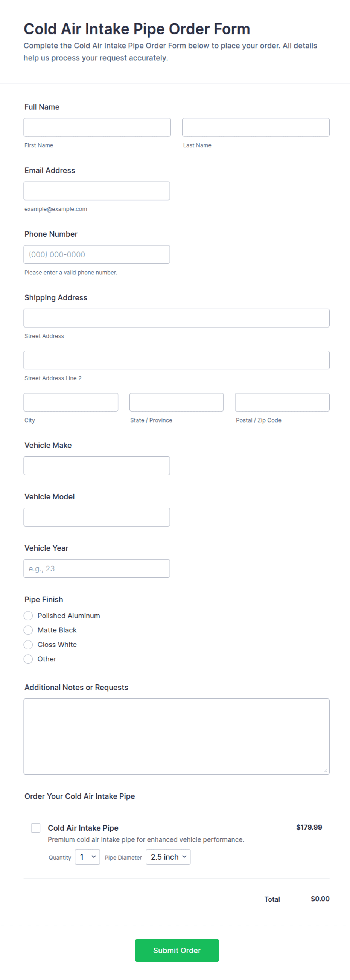Click the Submit Order button
This screenshot has height=980, width=350.
coord(177,950)
